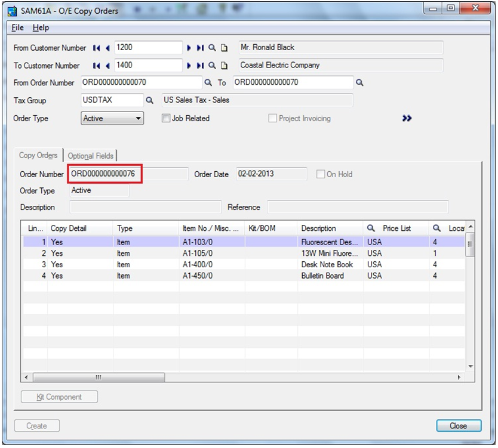
Task: Click the Order Date field 02-02-2013
Action: [272, 174]
